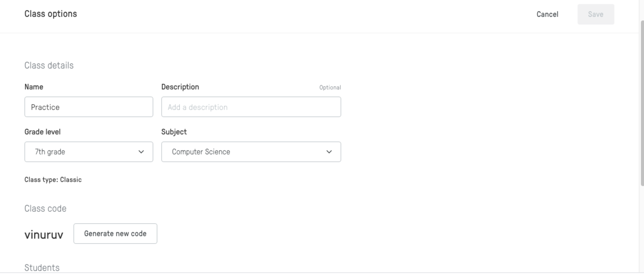Focus the Name field containing Practice
Screen dimensions: 644x276
pyautogui.click(x=89, y=107)
